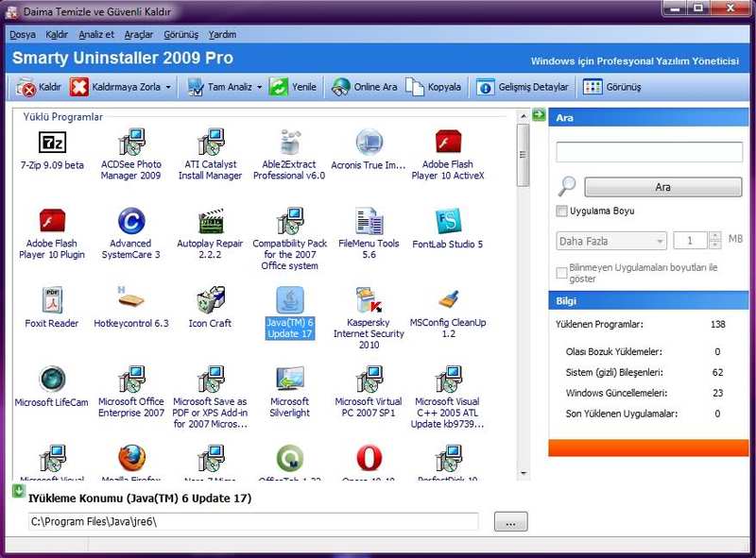Select the Foxit Reader icon

[x=52, y=300]
